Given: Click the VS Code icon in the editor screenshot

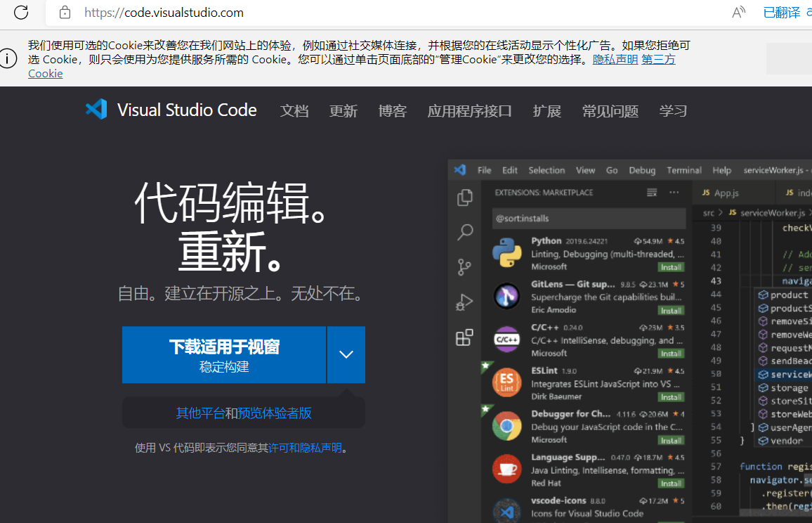Looking at the screenshot, I should 460,170.
